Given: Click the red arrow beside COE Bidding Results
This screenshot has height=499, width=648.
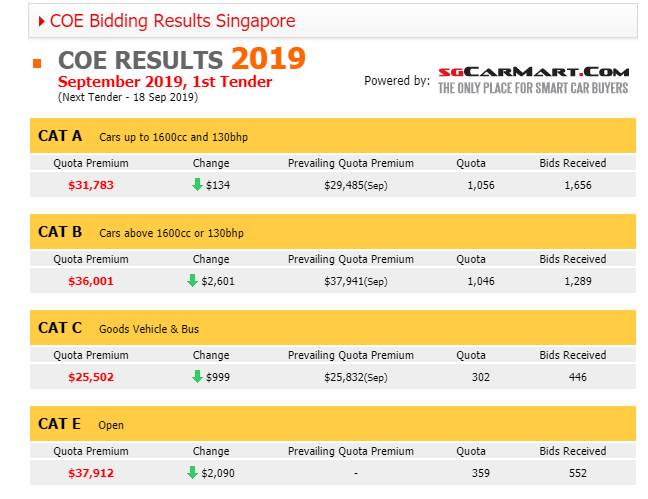Looking at the screenshot, I should (x=41, y=20).
